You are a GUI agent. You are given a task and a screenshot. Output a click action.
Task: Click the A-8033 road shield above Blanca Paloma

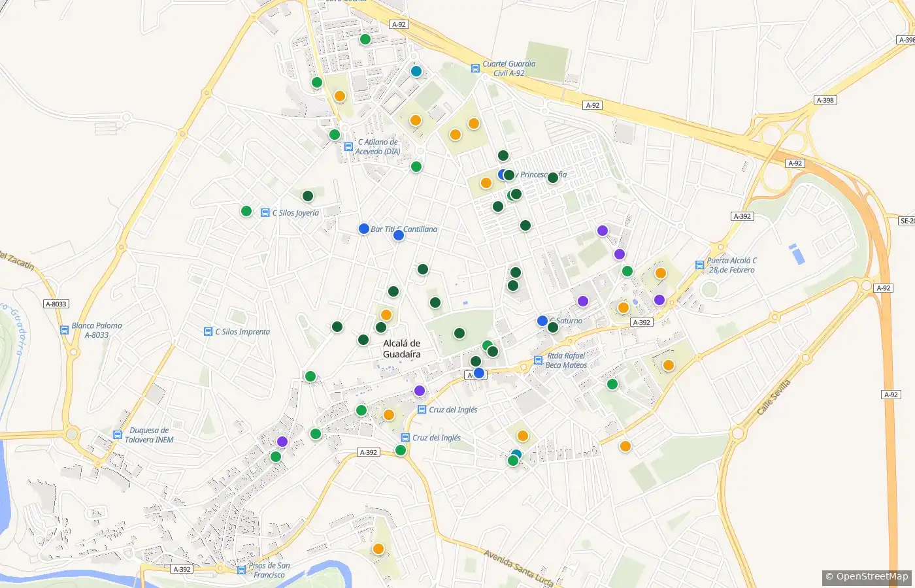click(x=56, y=304)
